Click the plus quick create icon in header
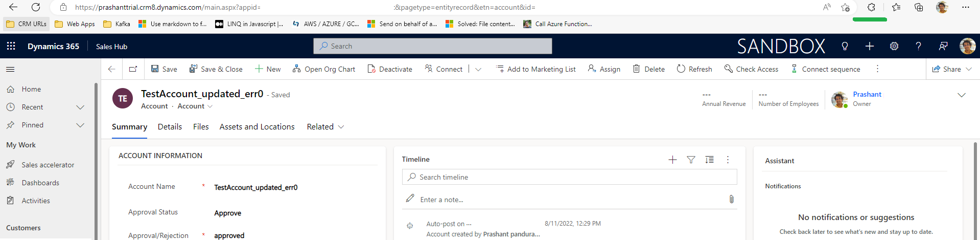Image resolution: width=980 pixels, height=240 pixels. (x=870, y=46)
